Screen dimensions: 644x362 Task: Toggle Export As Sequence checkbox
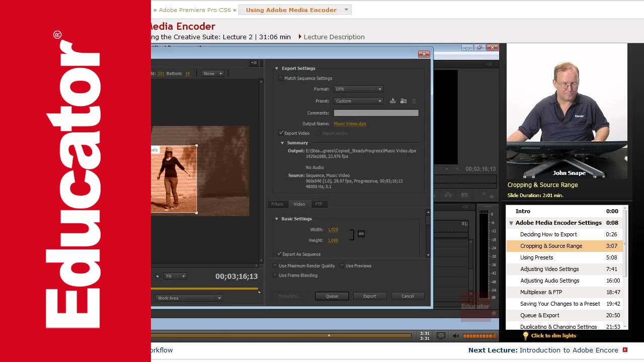[x=280, y=254]
